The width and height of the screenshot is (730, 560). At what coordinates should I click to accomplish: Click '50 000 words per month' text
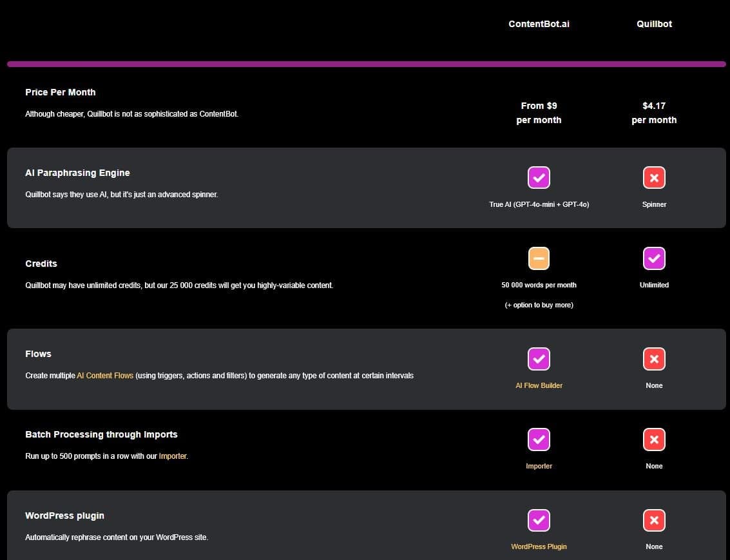539,285
